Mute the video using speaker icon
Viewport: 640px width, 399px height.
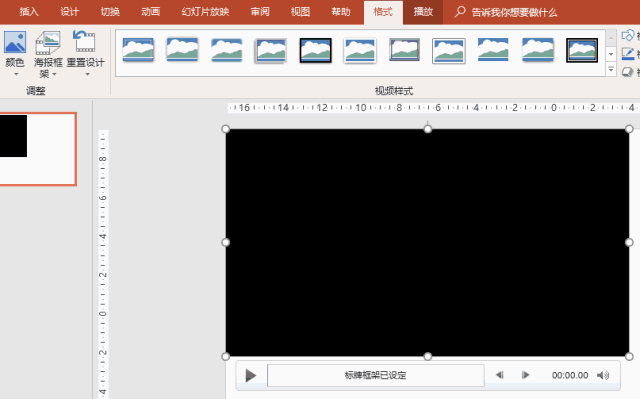point(603,375)
